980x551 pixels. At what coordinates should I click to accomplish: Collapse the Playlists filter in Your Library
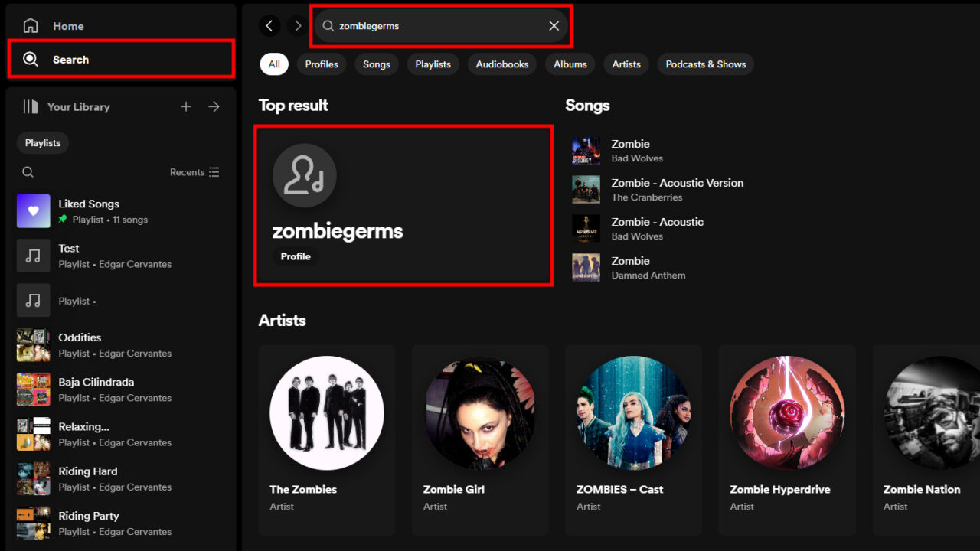(x=42, y=142)
